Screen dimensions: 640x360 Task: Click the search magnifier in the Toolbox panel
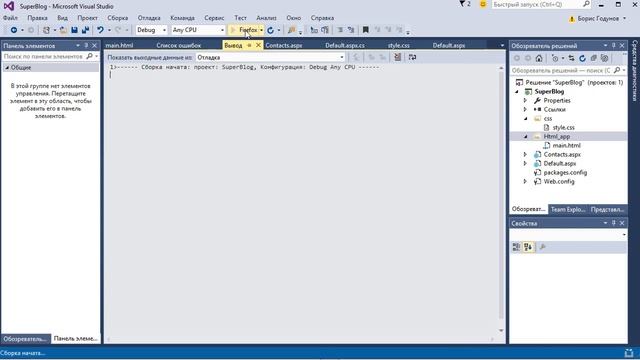(89, 56)
